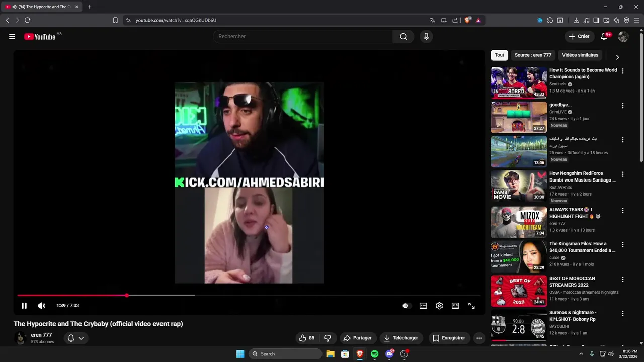This screenshot has width=644, height=362.
Task: Open the YouTube hamburger guide menu
Action: [x=12, y=36]
